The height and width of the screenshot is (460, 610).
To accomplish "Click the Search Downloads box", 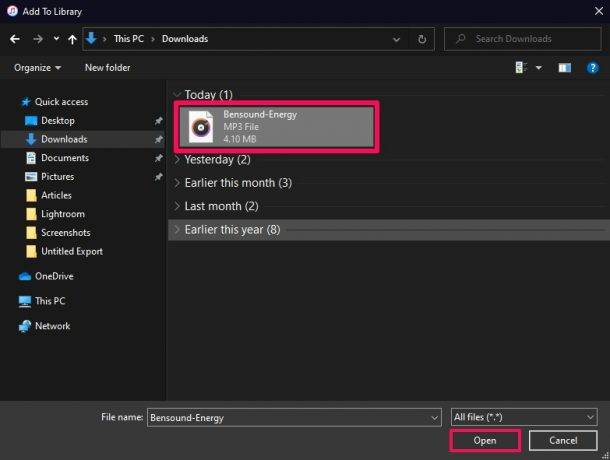I will (x=525, y=39).
